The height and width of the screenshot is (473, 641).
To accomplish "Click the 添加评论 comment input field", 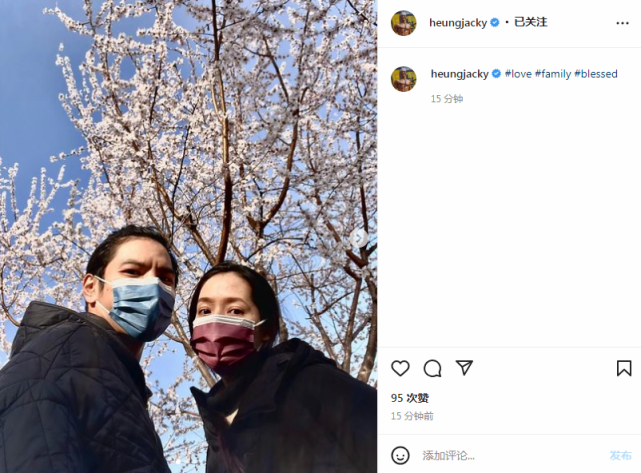I will (x=511, y=455).
